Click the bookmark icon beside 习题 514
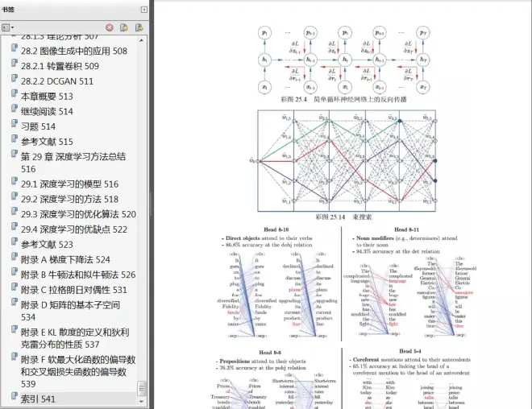The image size is (532, 409). coord(14,126)
